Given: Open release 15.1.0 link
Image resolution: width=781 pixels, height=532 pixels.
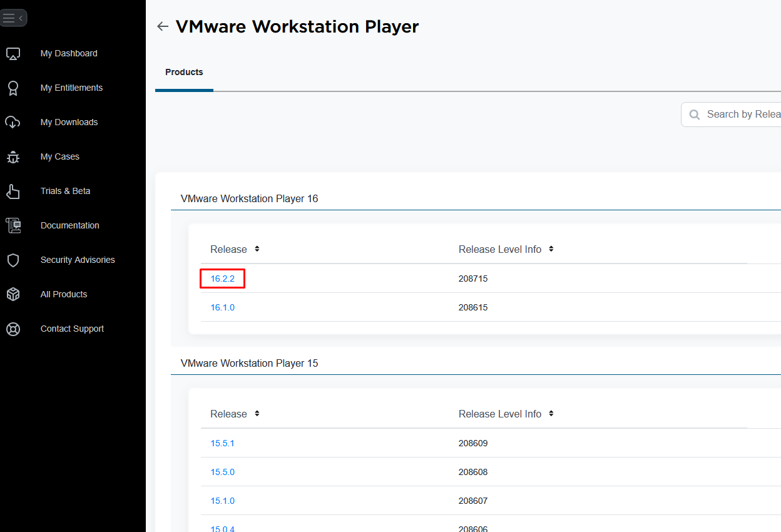Looking at the screenshot, I should 223,501.
